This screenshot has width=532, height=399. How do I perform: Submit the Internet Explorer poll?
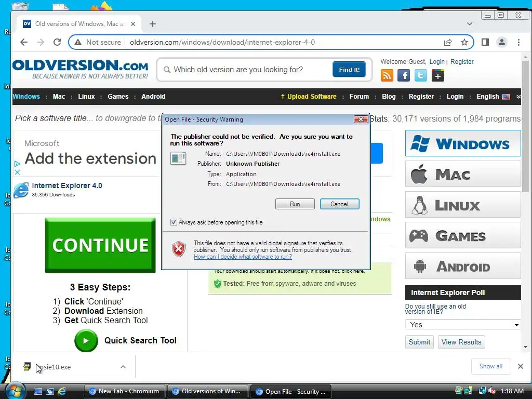click(x=419, y=342)
